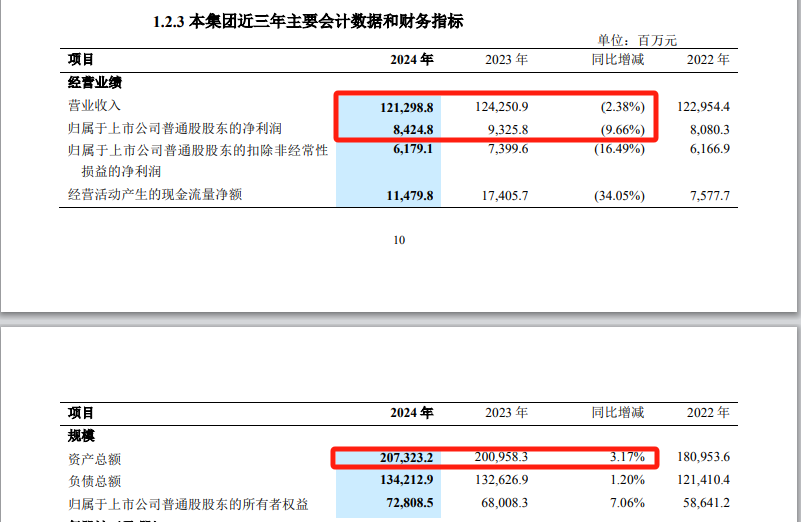Select the 资产总额 row label

tap(95, 459)
